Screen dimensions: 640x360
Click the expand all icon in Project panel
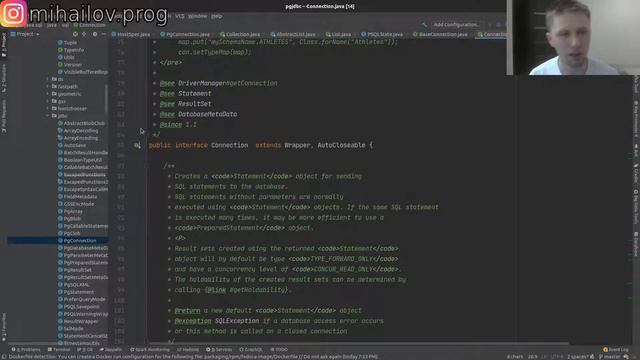point(84,34)
